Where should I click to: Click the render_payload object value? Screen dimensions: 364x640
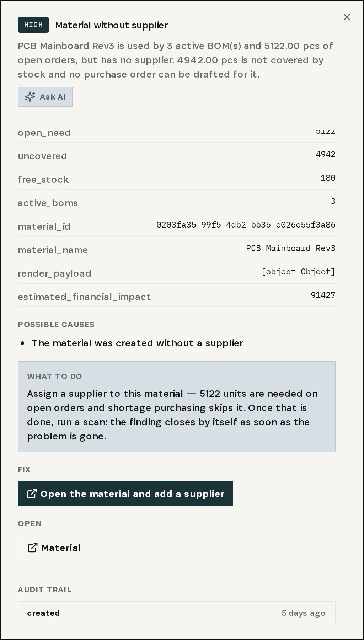point(299,272)
